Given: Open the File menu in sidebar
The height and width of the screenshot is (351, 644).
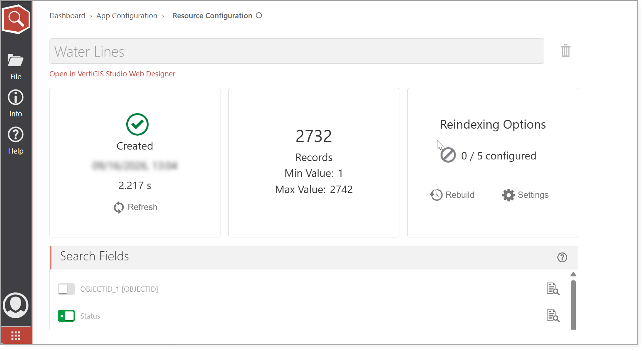Looking at the screenshot, I should [15, 66].
